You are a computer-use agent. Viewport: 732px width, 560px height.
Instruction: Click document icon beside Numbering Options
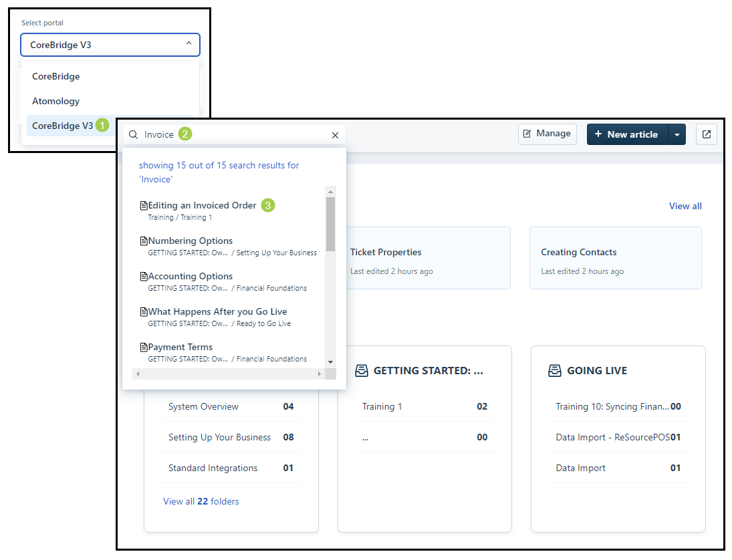[x=144, y=241]
